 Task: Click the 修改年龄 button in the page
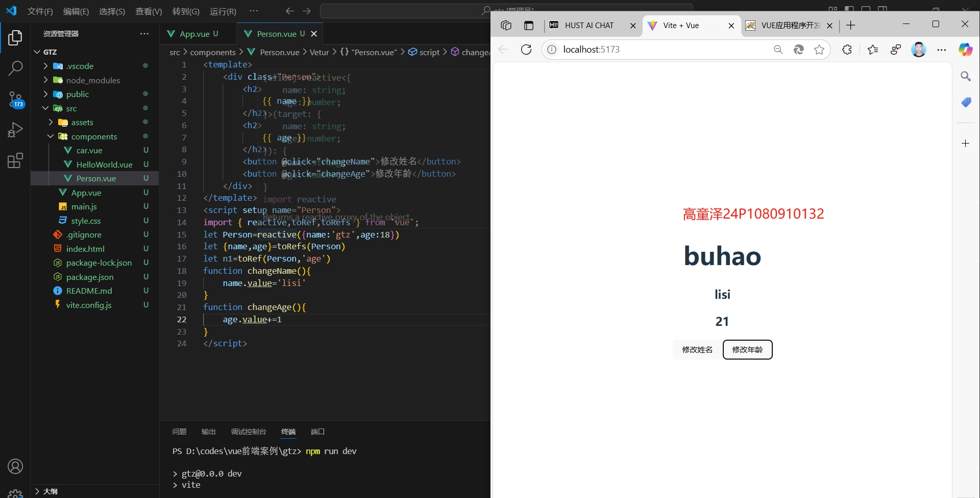[x=747, y=350]
